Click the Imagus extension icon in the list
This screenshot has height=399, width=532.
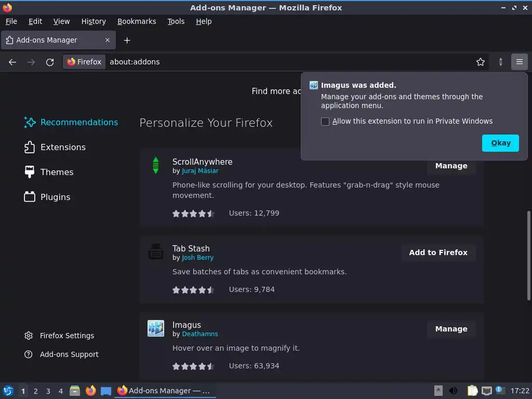[x=156, y=328]
